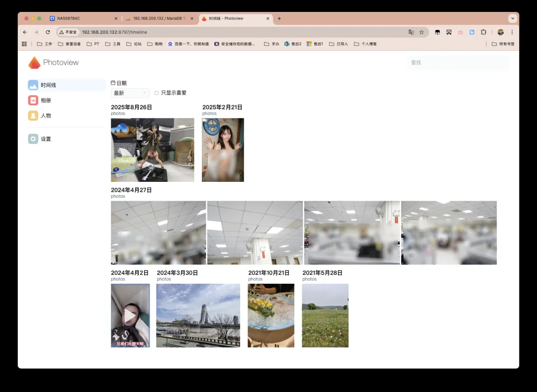The image size is (537, 392).
Task: Expand the 最新 sort order dropdown
Action: [x=130, y=93]
